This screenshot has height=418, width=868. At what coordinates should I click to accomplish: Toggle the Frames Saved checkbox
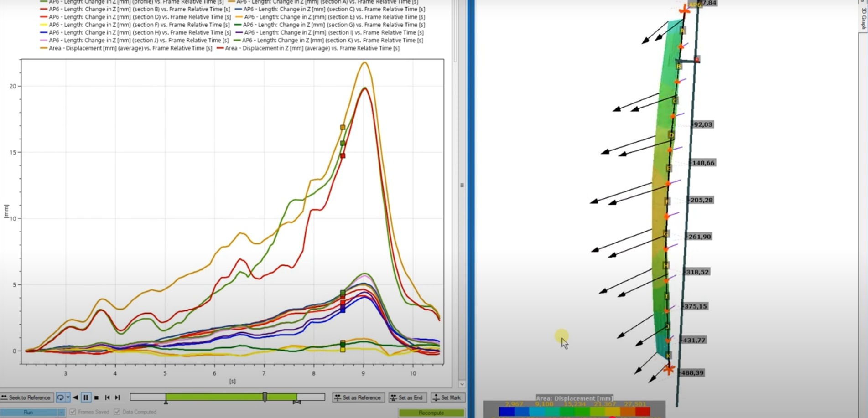tap(73, 412)
